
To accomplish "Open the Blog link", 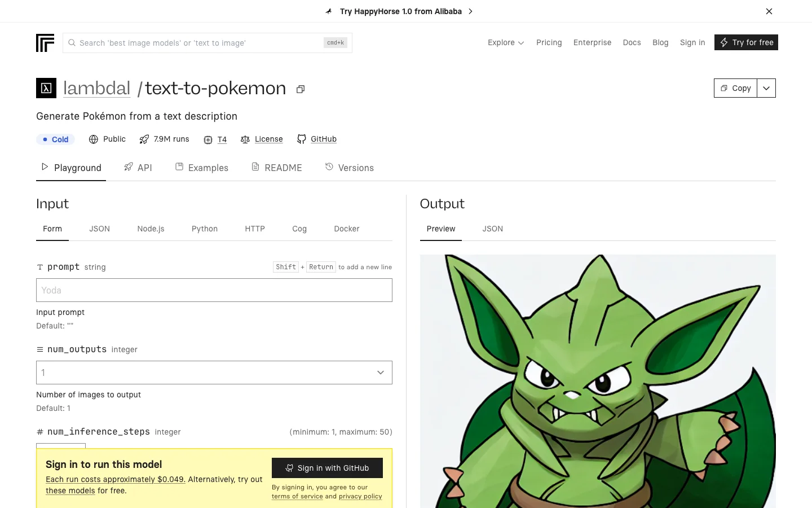I will point(660,43).
